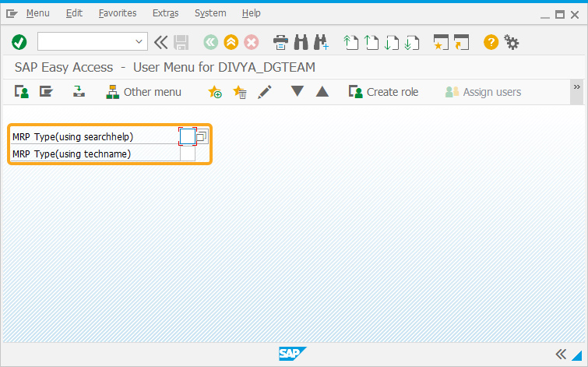Open the Menu menu
This screenshot has height=367, width=588.
[38, 13]
